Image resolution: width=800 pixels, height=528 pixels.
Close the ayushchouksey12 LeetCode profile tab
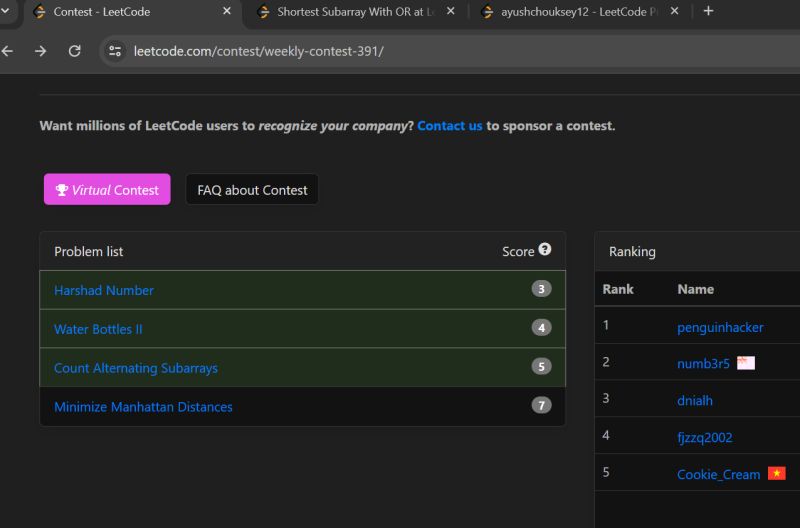pos(674,12)
